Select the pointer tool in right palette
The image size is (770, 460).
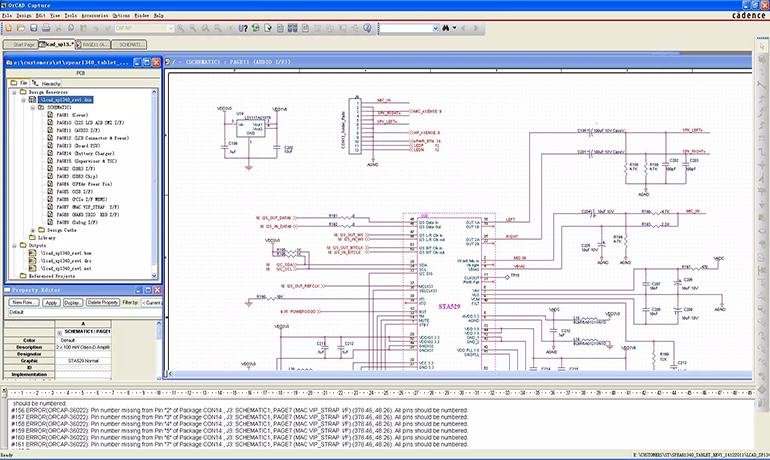pos(762,46)
